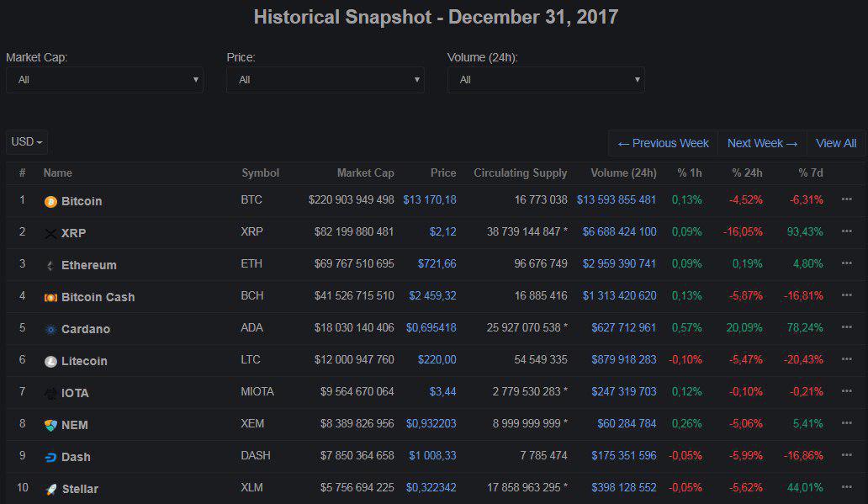Click the Ethereum logo icon
The height and width of the screenshot is (504, 868).
50,266
